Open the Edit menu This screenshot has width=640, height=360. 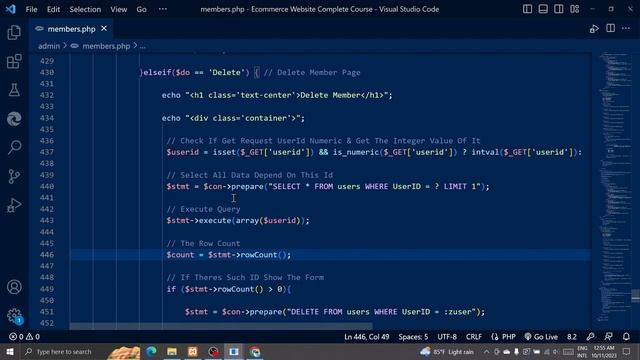pyautogui.click(x=53, y=9)
